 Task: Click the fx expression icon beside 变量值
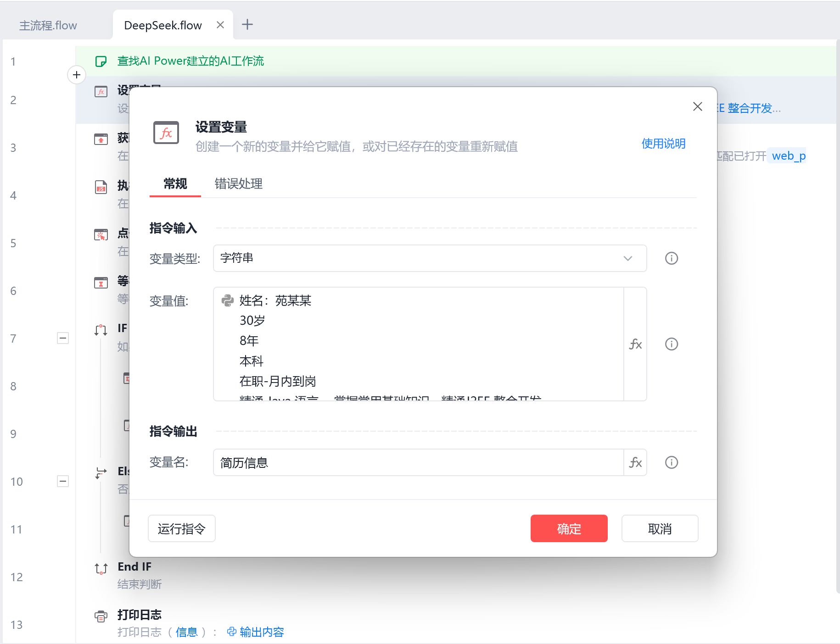[635, 344]
